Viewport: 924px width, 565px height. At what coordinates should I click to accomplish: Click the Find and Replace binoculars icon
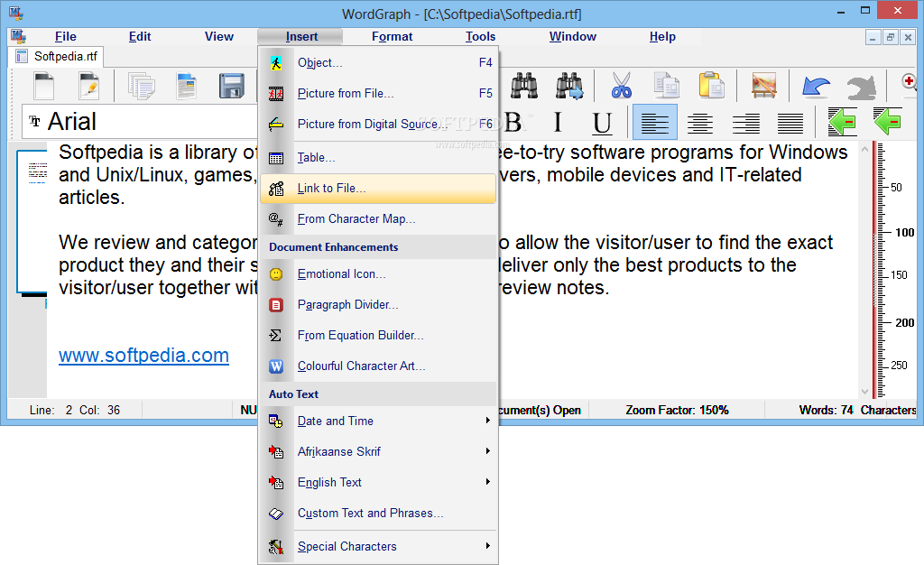click(569, 86)
